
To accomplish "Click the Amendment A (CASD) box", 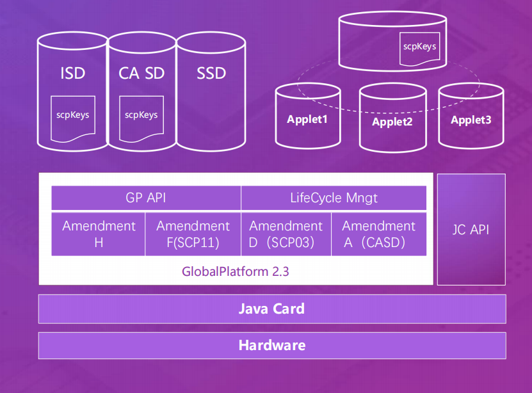I will (378, 234).
